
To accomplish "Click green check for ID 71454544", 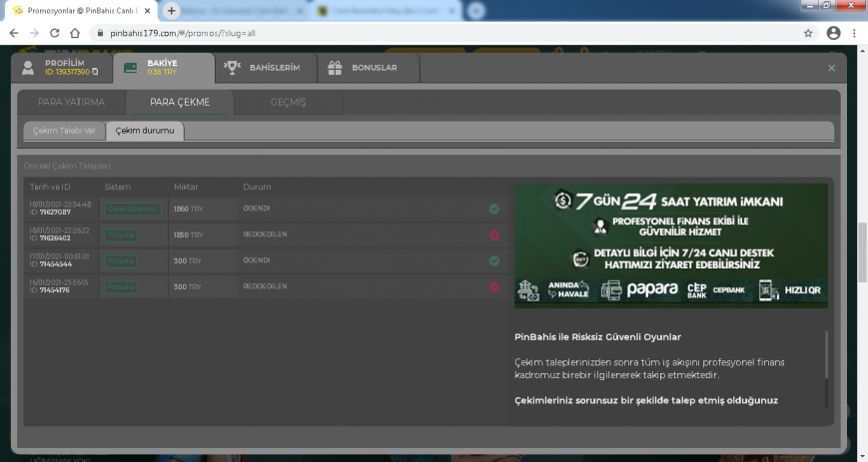I will (494, 261).
